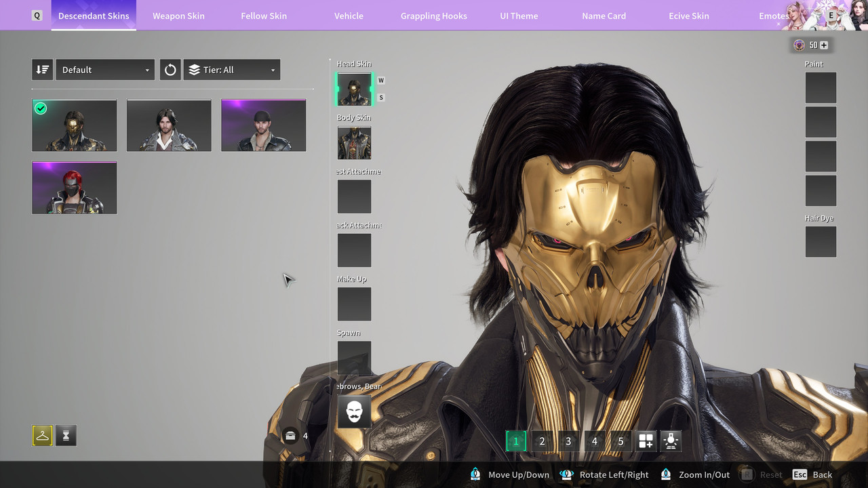Select preset slot 1
This screenshot has width=868, height=488.
[515, 441]
